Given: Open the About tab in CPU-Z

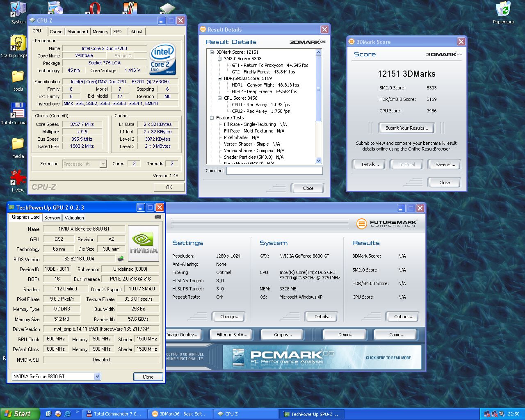Looking at the screenshot, I should (137, 32).
